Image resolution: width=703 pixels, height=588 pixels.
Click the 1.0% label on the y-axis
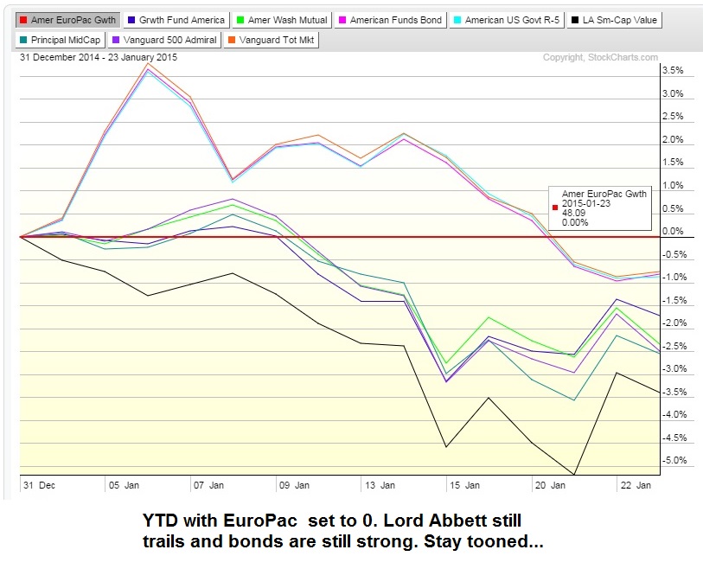tap(673, 185)
